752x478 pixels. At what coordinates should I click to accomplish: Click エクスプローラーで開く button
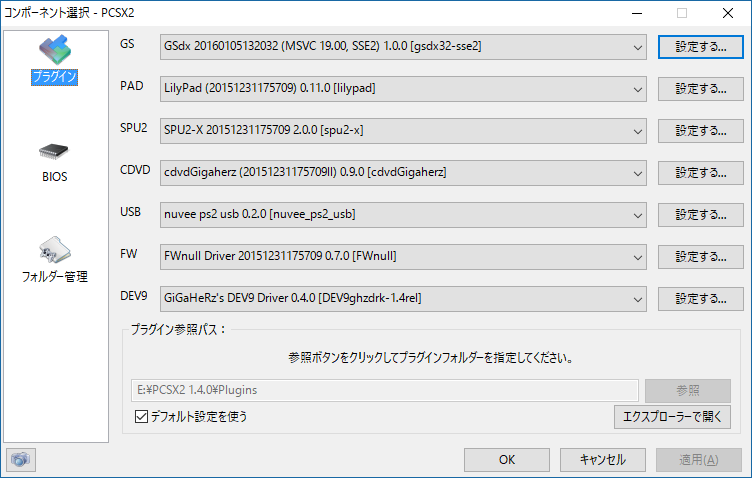coord(672,417)
